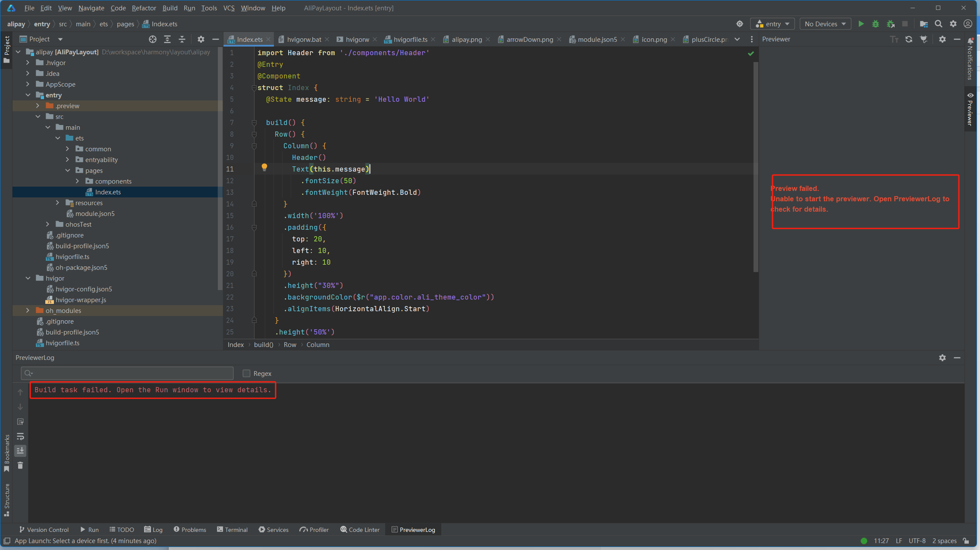The height and width of the screenshot is (550, 980).
Task: Clear the PreviewerLog with the trash icon
Action: (x=20, y=466)
